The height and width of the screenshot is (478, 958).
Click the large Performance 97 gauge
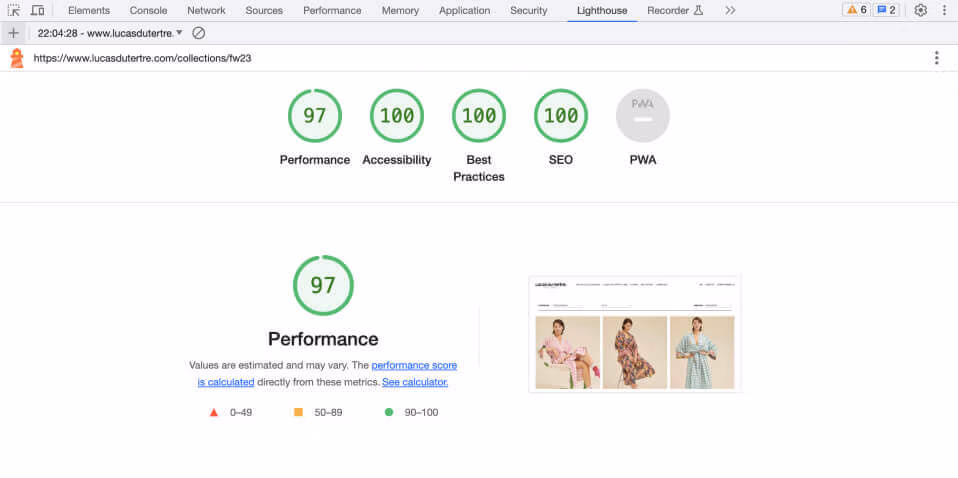click(x=323, y=285)
